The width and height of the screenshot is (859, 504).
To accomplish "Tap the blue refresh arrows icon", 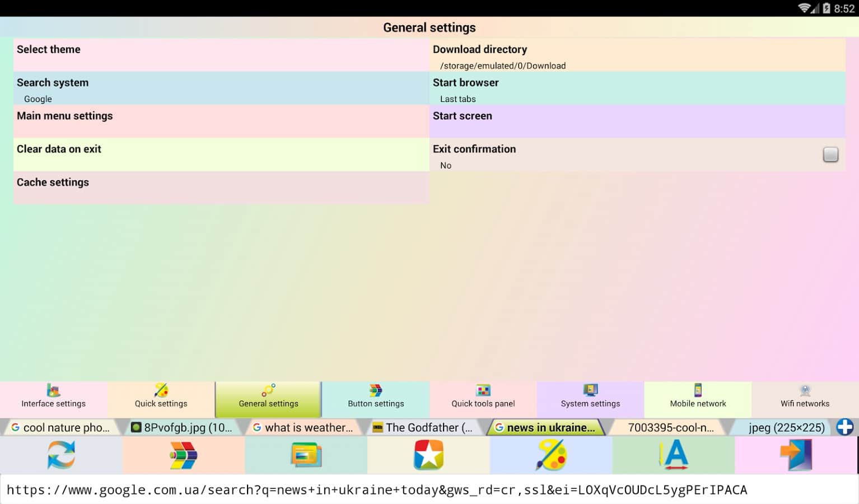I will tap(61, 455).
